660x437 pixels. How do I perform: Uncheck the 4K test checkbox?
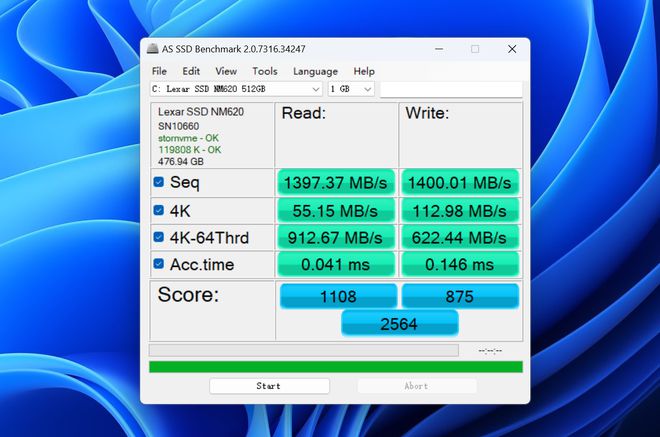(159, 210)
